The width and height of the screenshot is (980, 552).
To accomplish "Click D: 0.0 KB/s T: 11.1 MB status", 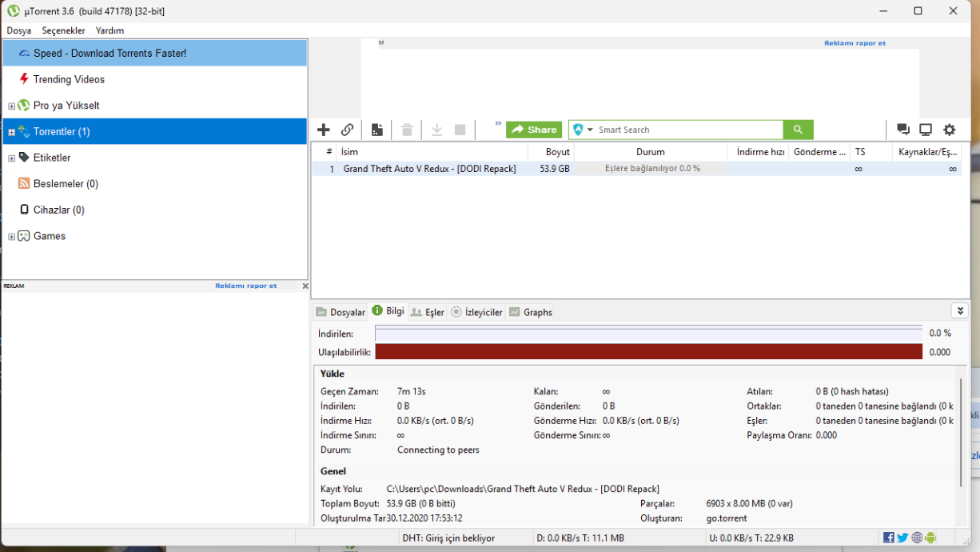I will (x=580, y=538).
